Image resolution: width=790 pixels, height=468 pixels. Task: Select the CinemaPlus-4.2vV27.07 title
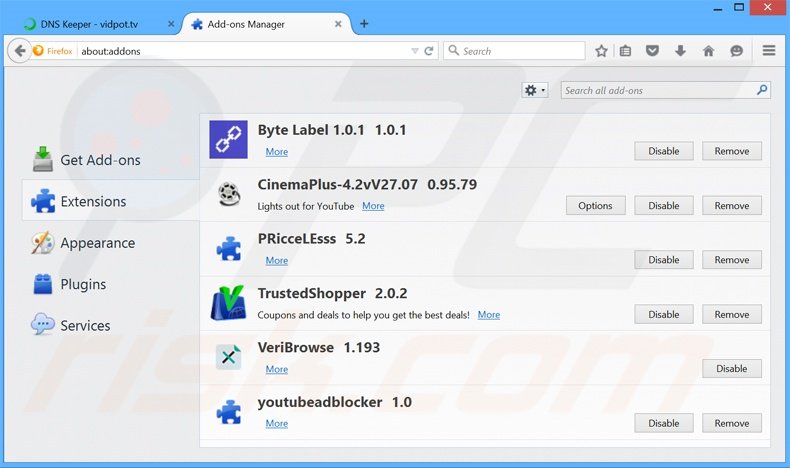coord(338,184)
